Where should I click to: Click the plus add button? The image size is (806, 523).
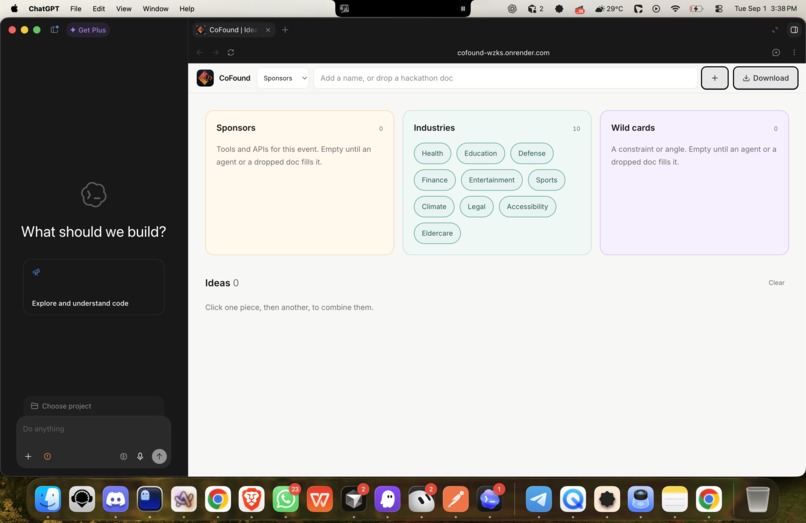point(715,78)
